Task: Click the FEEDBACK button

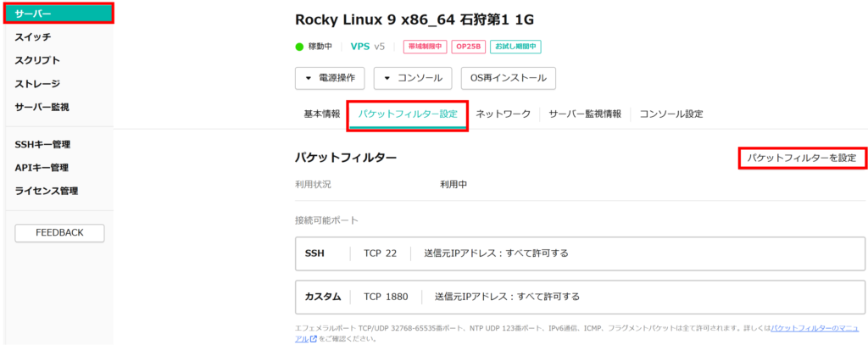Action: (59, 233)
